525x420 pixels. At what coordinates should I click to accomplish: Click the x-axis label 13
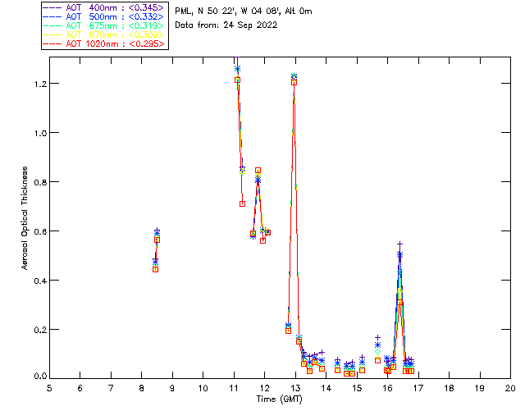coord(295,388)
